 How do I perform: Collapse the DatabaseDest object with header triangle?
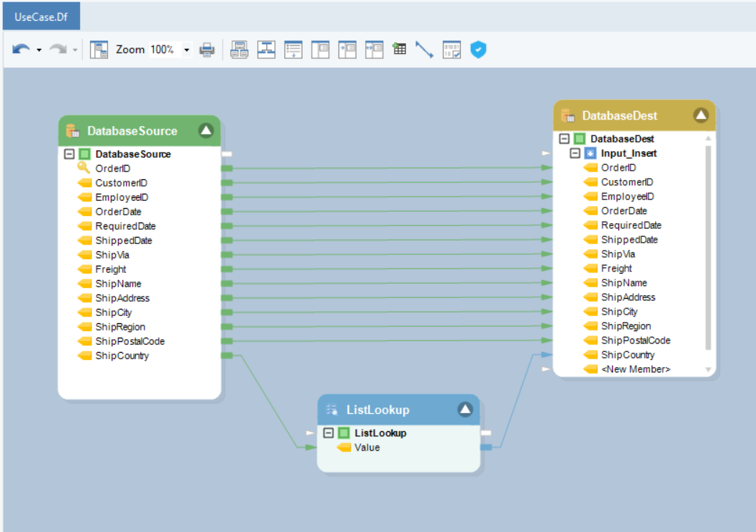click(x=701, y=115)
